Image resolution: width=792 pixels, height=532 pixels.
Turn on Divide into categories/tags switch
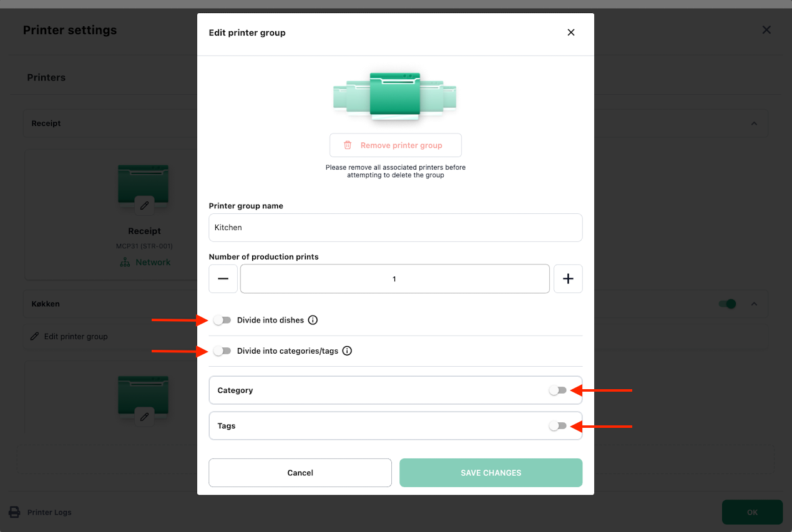222,351
